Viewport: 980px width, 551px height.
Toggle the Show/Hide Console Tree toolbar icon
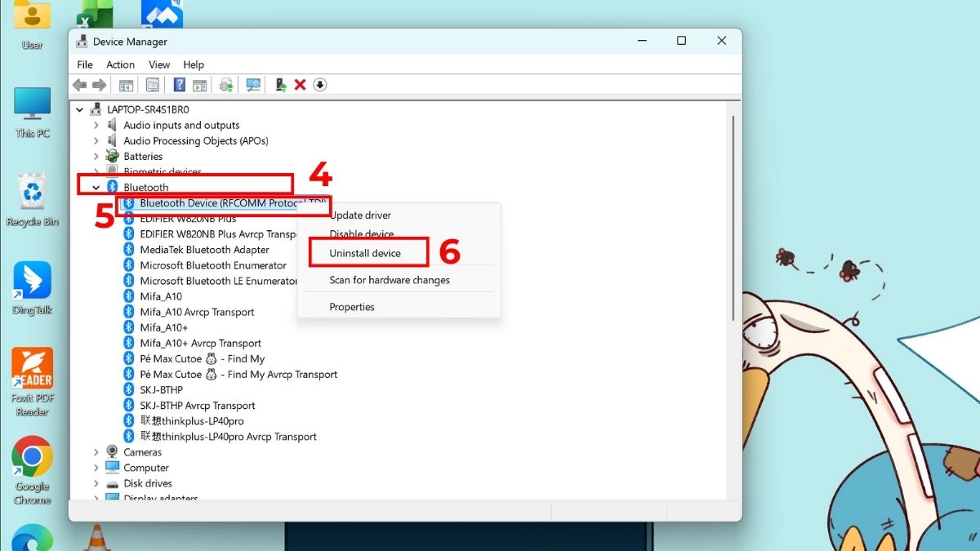click(126, 85)
